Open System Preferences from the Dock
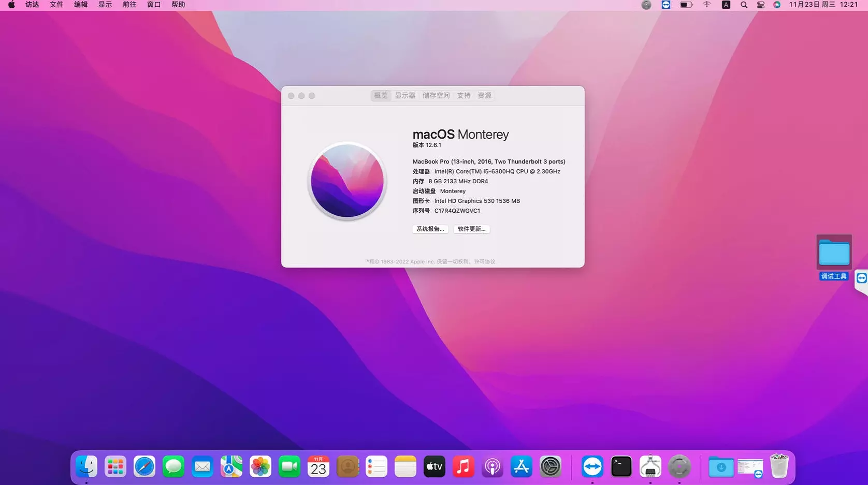 click(x=551, y=466)
